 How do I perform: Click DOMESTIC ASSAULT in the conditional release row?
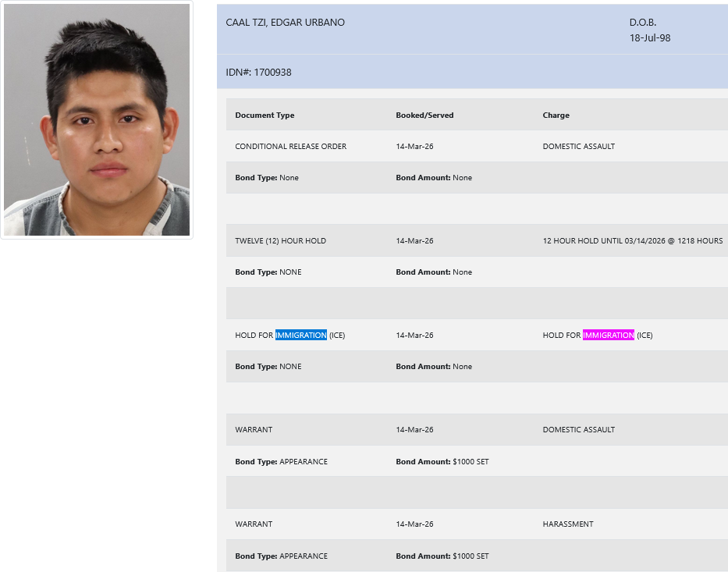click(578, 147)
